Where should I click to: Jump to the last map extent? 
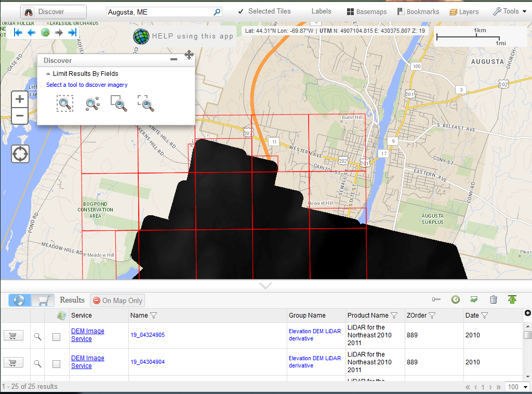click(x=72, y=33)
